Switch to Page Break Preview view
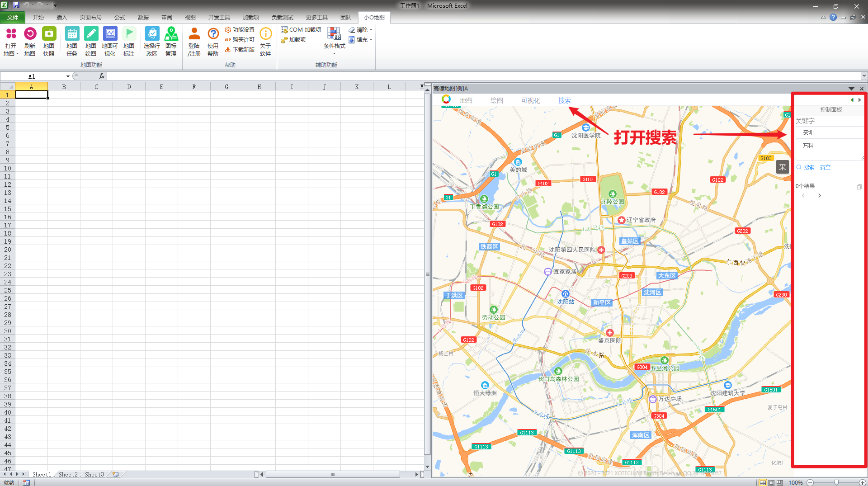Screen dimensions: 868x486 click(779, 482)
